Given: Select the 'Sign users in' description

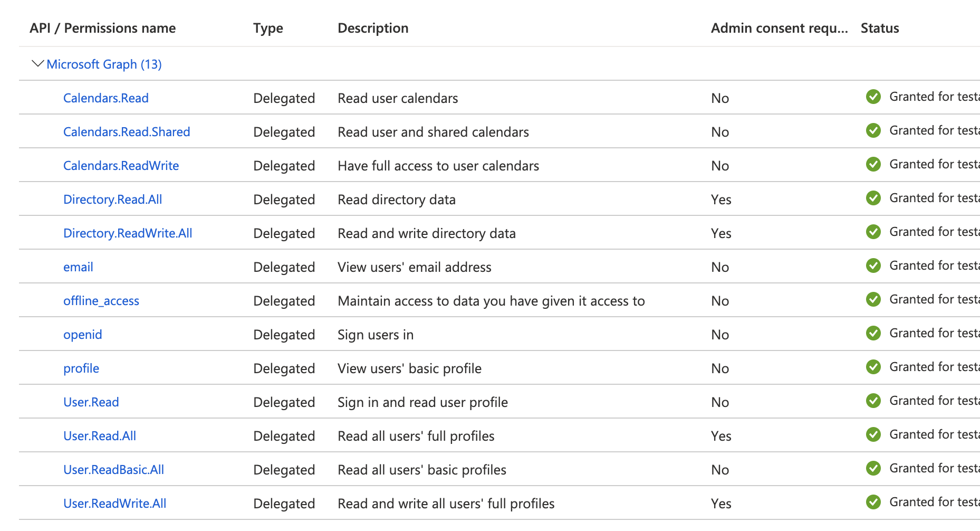Looking at the screenshot, I should tap(376, 335).
